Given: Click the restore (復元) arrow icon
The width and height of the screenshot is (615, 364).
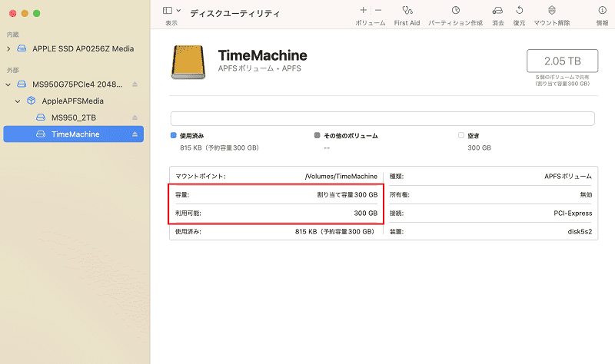Looking at the screenshot, I should (x=520, y=10).
